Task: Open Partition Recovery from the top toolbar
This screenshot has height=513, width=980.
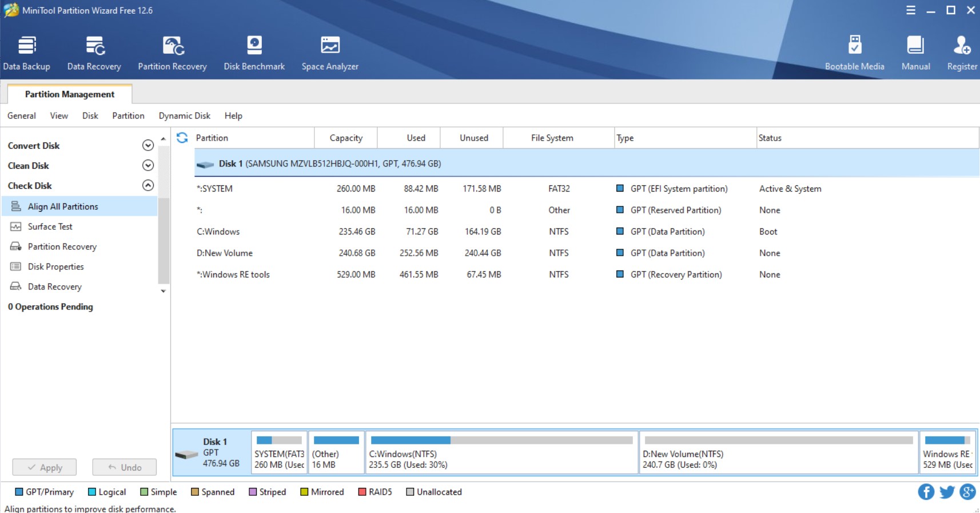Action: [x=172, y=54]
